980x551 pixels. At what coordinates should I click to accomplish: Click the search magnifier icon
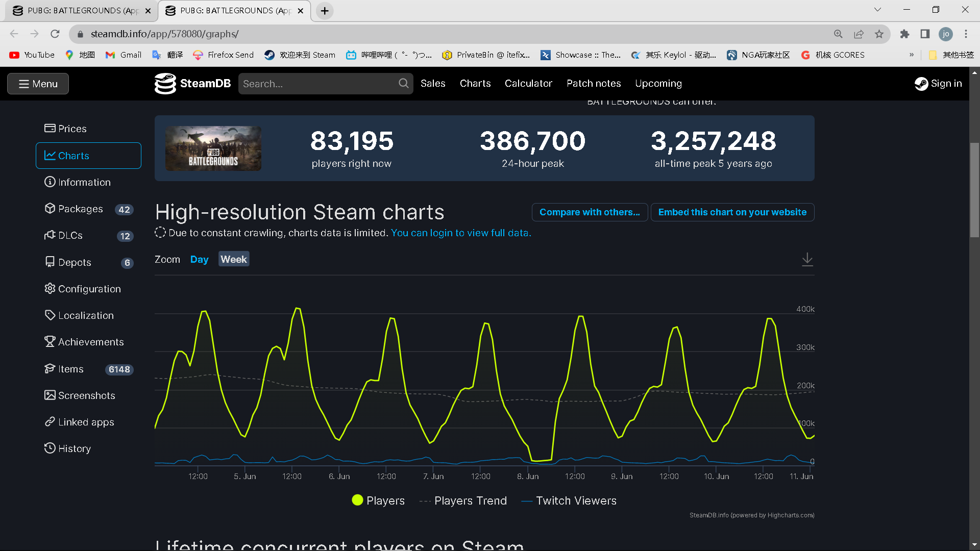click(403, 83)
